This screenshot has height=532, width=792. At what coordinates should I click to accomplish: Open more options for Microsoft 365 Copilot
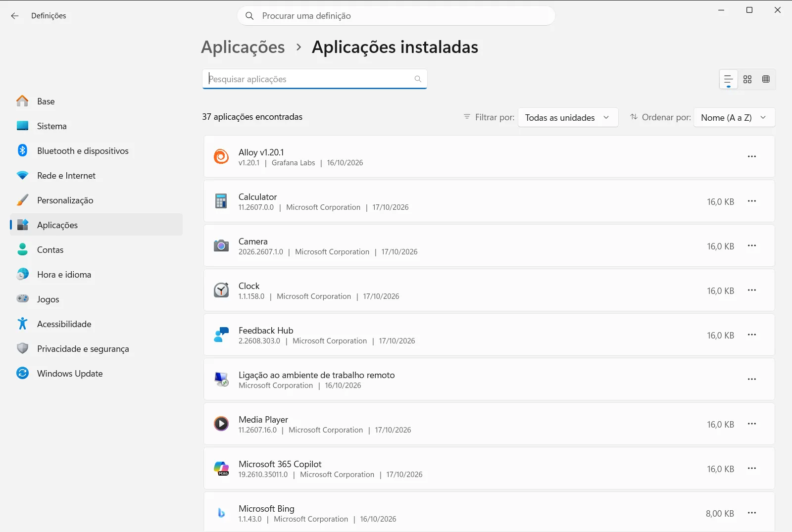(752, 468)
